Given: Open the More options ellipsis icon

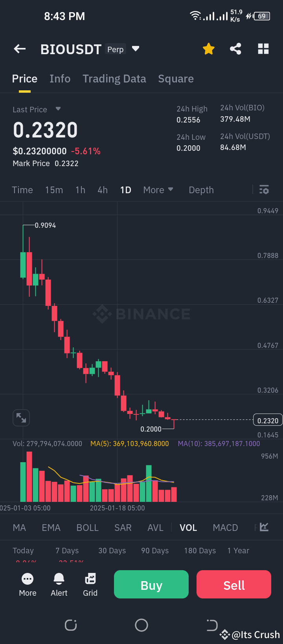Looking at the screenshot, I should [28, 584].
